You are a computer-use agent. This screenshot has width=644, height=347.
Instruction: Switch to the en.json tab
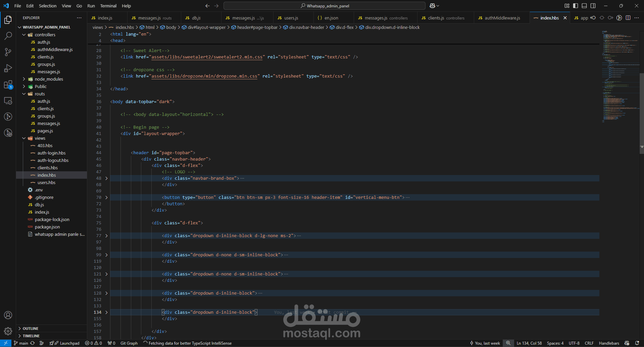(333, 18)
